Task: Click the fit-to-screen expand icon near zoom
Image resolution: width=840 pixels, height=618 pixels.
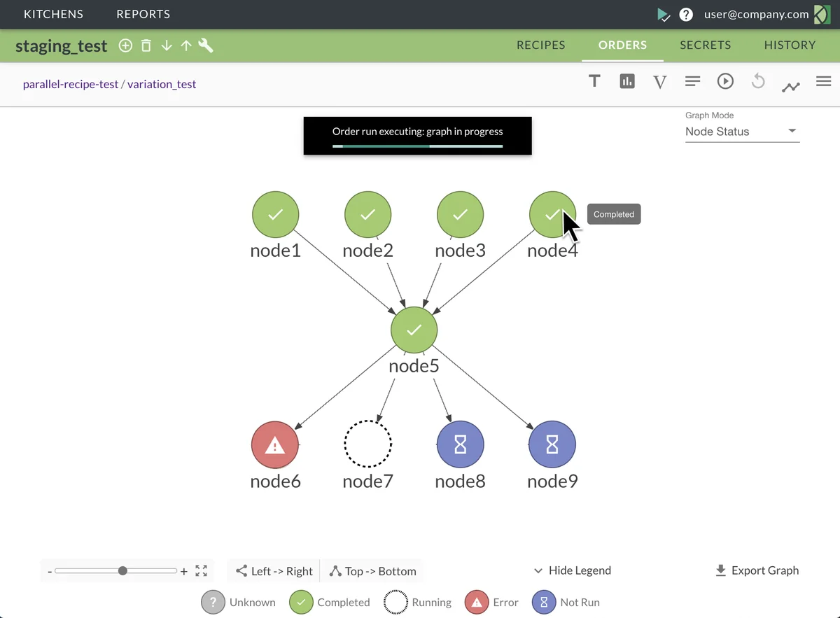Action: click(202, 570)
